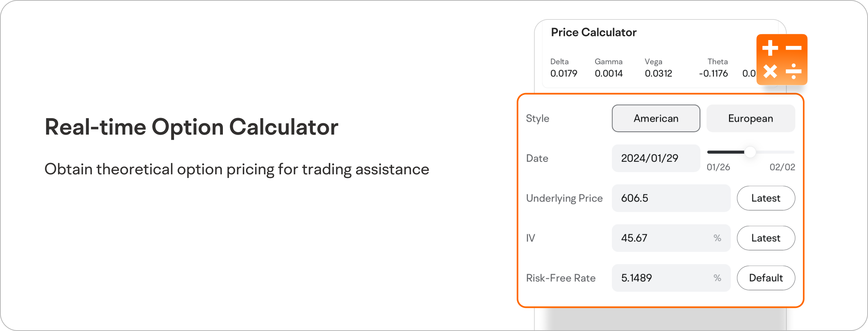Click the orange calculator icon
This screenshot has height=331, width=868.
point(782,60)
